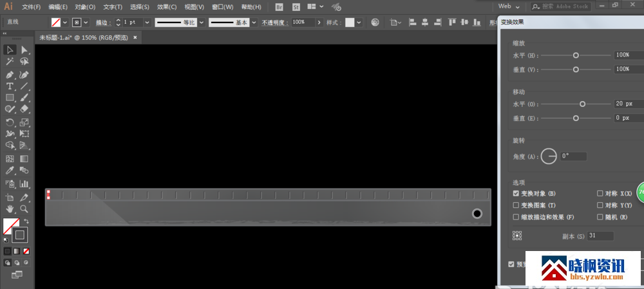Screen dimensions: 644x289
Task: Open the stroke weight dropdown next to 1 pt
Action: tap(147, 22)
